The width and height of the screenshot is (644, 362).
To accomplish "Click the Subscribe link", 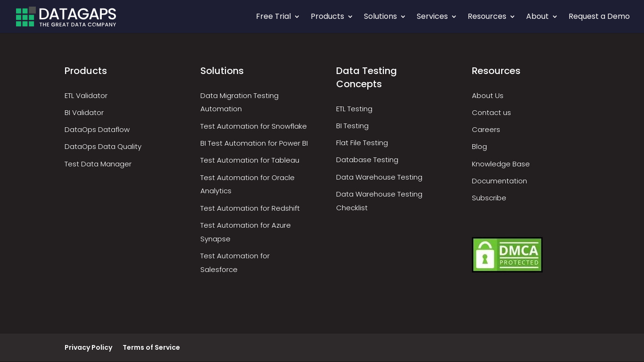I will point(489,198).
